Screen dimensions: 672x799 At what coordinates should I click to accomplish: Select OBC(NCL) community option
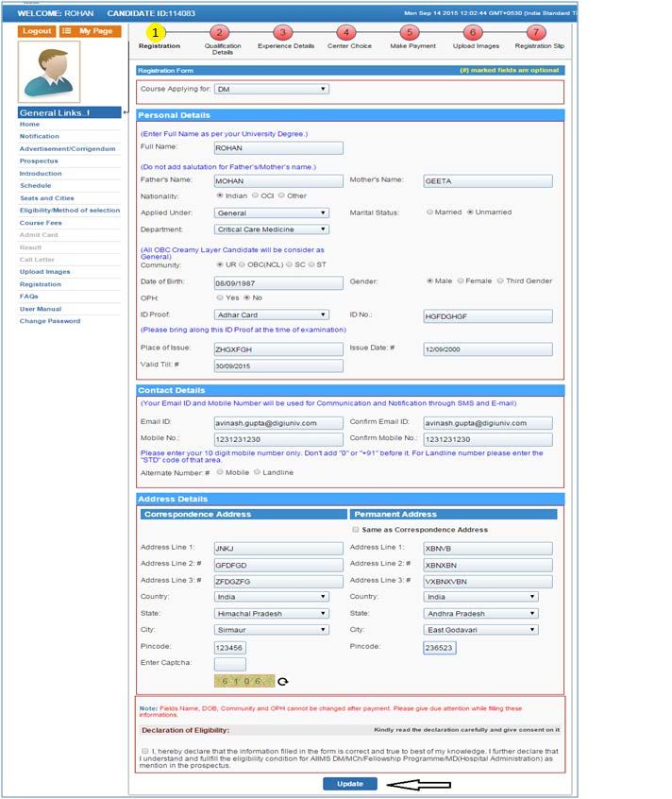[x=242, y=264]
